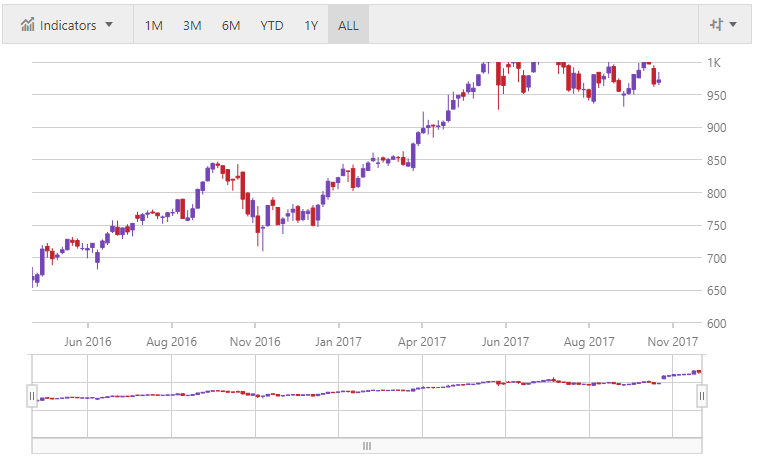Click the 1K label on price axis

pyautogui.click(x=714, y=63)
